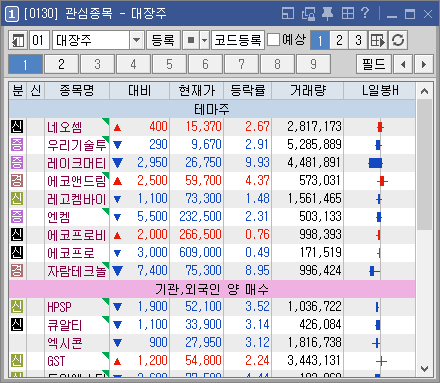Switch to group tab 8
440x383 pixels.
tap(278, 64)
